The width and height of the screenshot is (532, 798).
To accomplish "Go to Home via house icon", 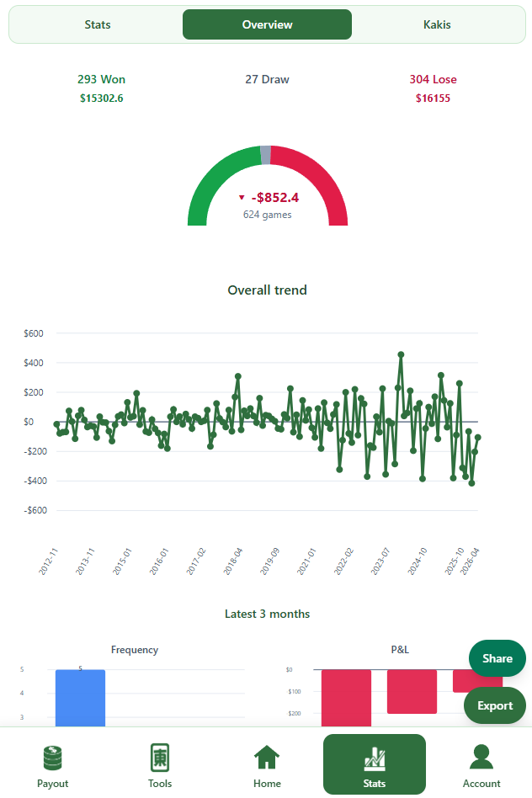I will coord(267,757).
